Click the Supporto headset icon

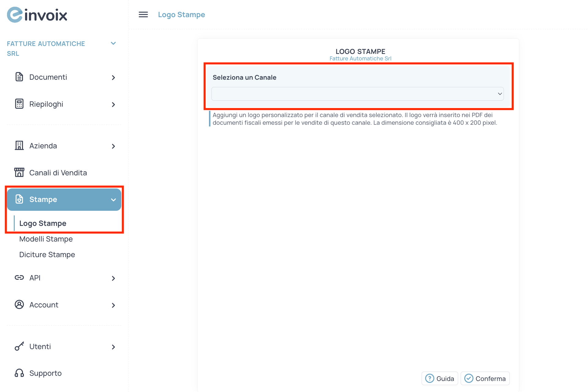pos(19,373)
